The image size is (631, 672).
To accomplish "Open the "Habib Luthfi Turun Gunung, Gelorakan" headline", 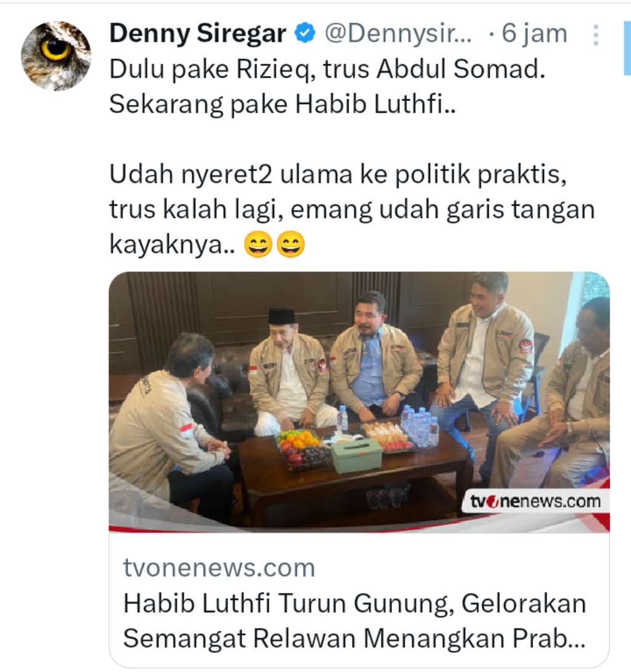I will (x=355, y=604).
